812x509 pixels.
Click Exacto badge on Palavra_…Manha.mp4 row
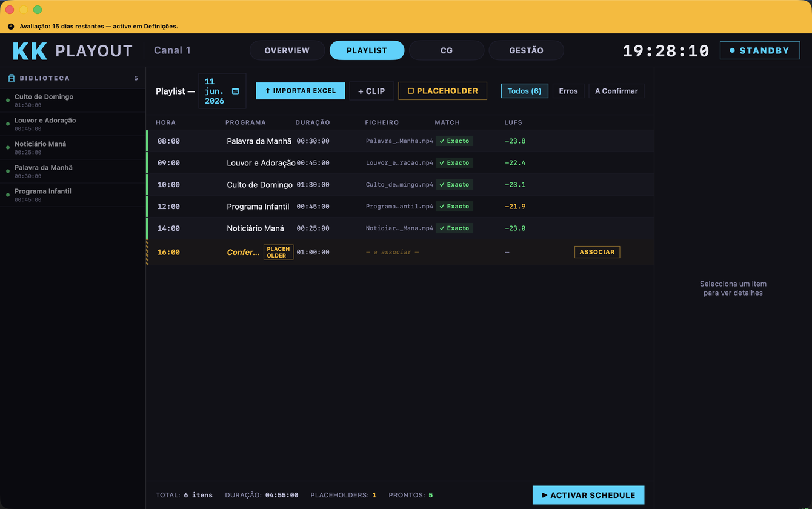(454, 141)
